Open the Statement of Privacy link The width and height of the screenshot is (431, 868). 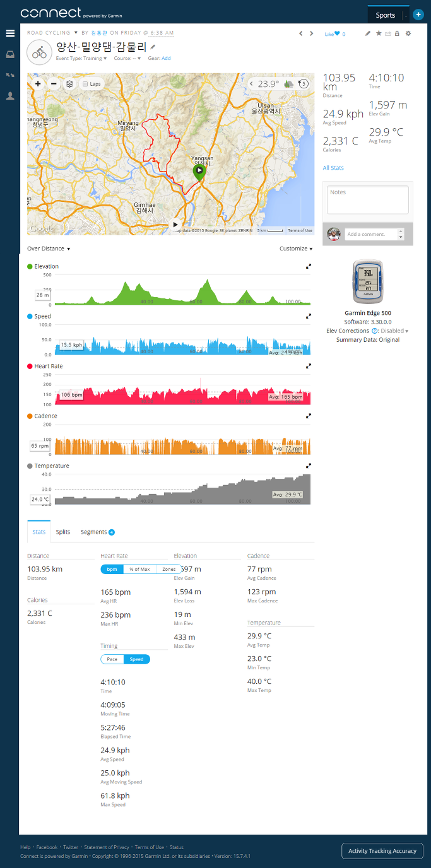click(x=107, y=847)
